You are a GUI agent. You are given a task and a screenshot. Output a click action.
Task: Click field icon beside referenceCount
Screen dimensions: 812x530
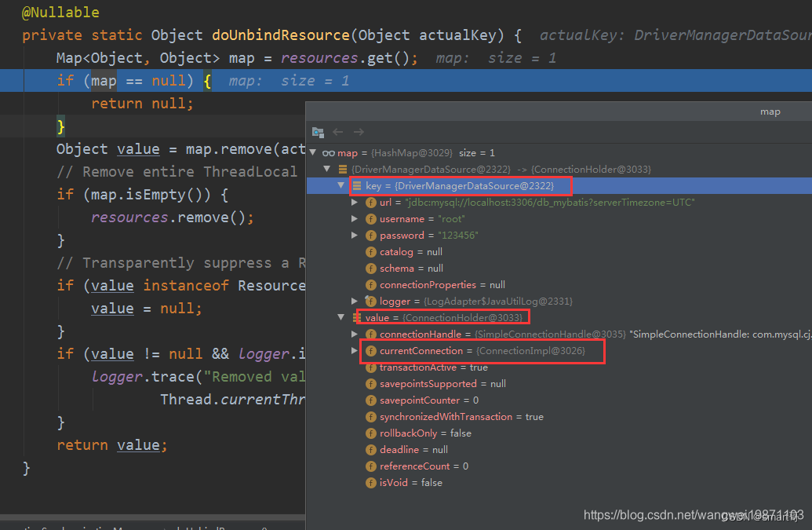[371, 466]
